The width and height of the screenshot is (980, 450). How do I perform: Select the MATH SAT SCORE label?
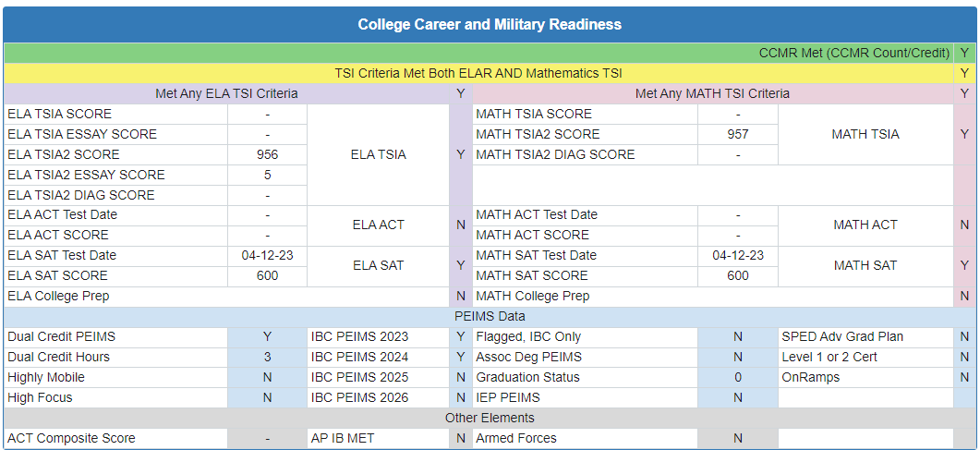(531, 275)
